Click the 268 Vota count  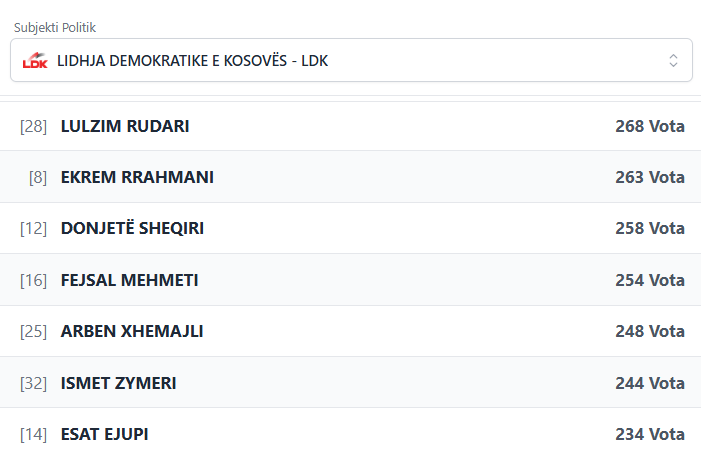(x=650, y=126)
